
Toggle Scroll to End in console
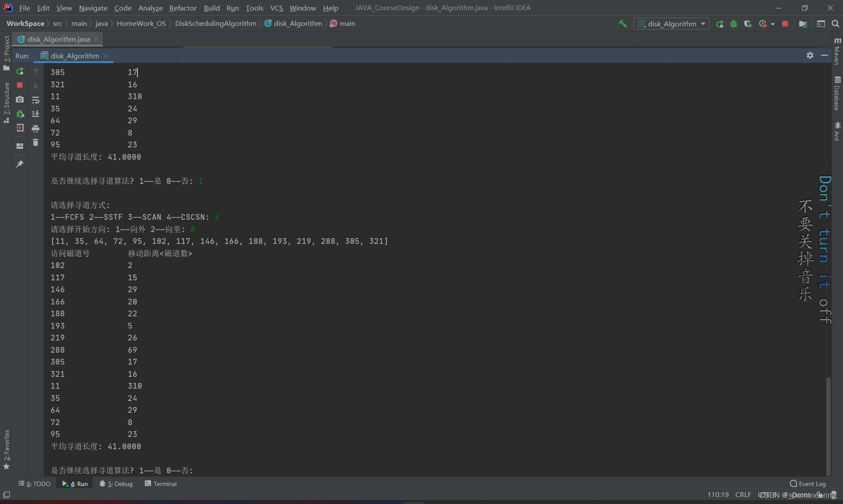pyautogui.click(x=36, y=114)
